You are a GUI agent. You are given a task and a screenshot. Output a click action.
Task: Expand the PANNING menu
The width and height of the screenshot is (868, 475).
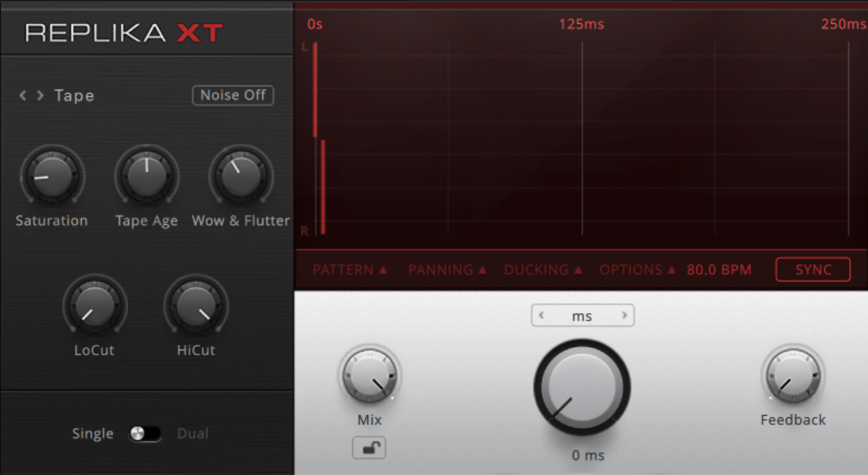pyautogui.click(x=447, y=270)
